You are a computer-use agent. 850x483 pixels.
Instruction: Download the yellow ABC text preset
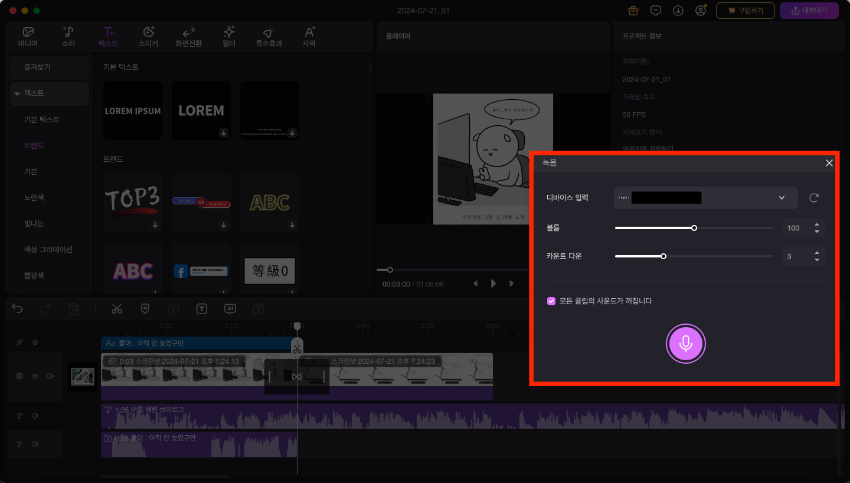click(292, 225)
